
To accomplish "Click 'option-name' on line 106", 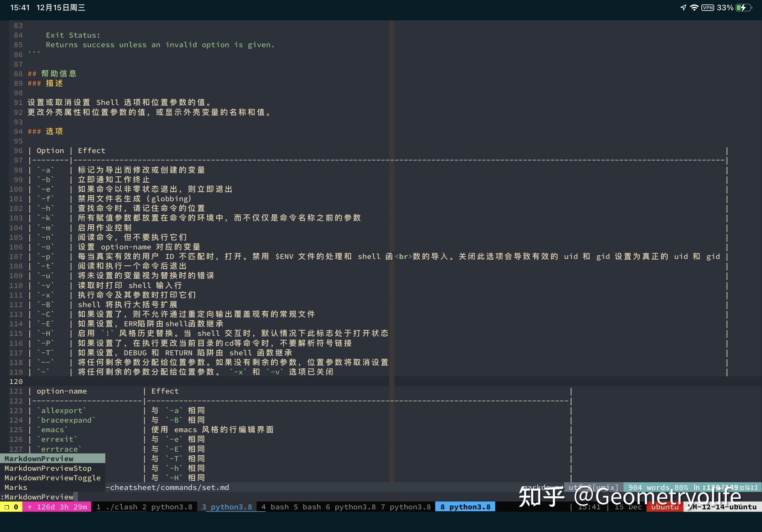I will (x=126, y=247).
